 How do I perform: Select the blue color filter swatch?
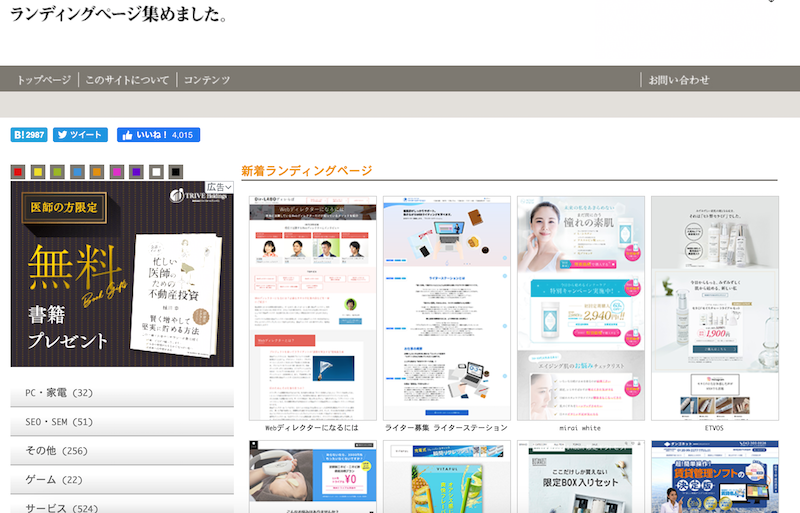(x=77, y=172)
